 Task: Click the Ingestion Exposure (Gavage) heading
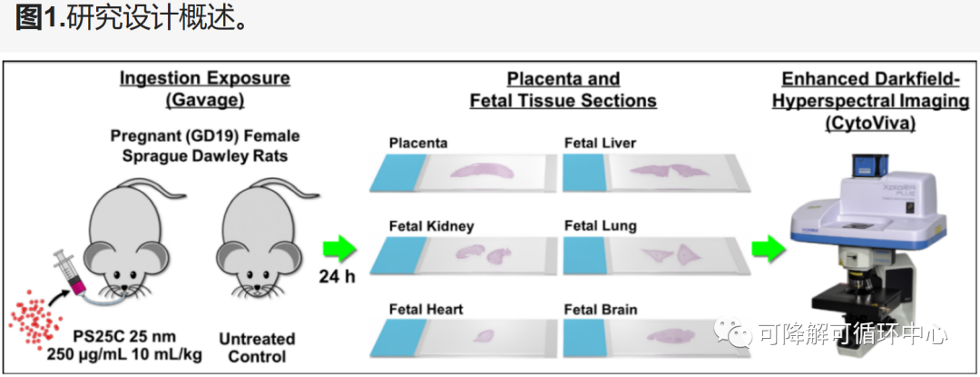point(205,89)
